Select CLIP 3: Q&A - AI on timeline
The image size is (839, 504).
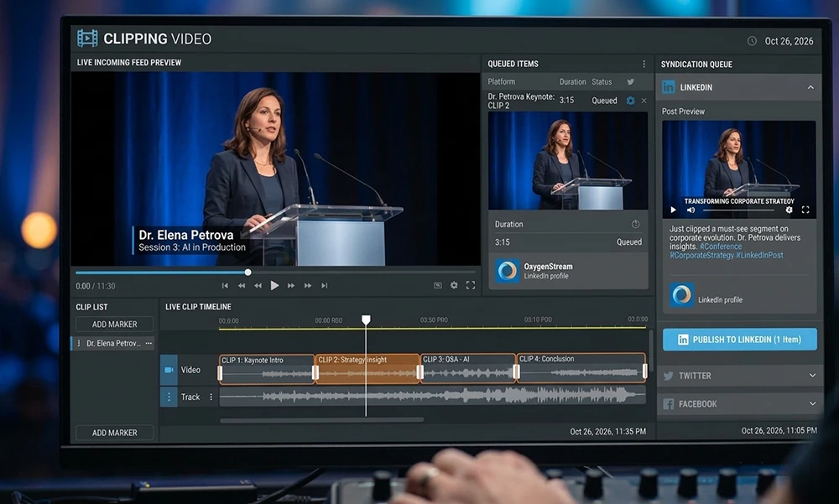pos(468,368)
